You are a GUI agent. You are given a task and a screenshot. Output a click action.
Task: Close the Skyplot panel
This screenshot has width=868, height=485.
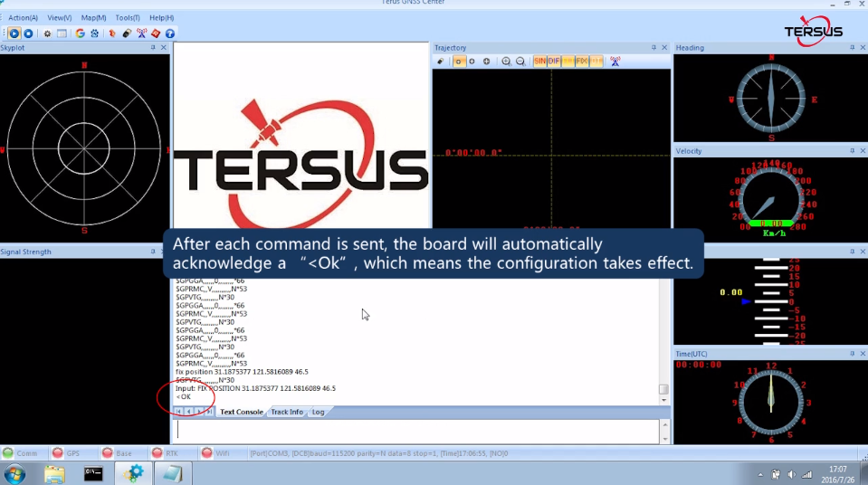pos(163,48)
